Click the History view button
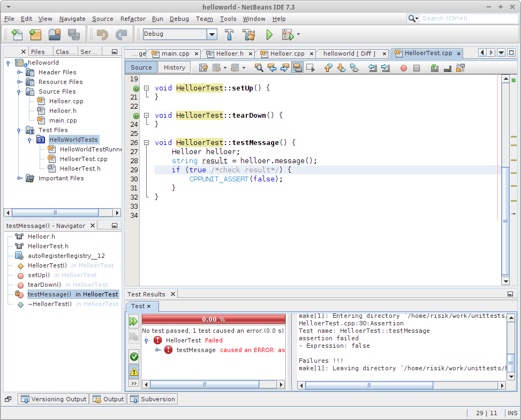 175,67
